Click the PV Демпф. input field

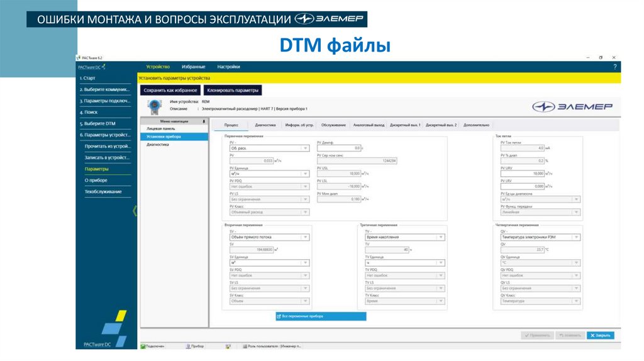[340, 148]
